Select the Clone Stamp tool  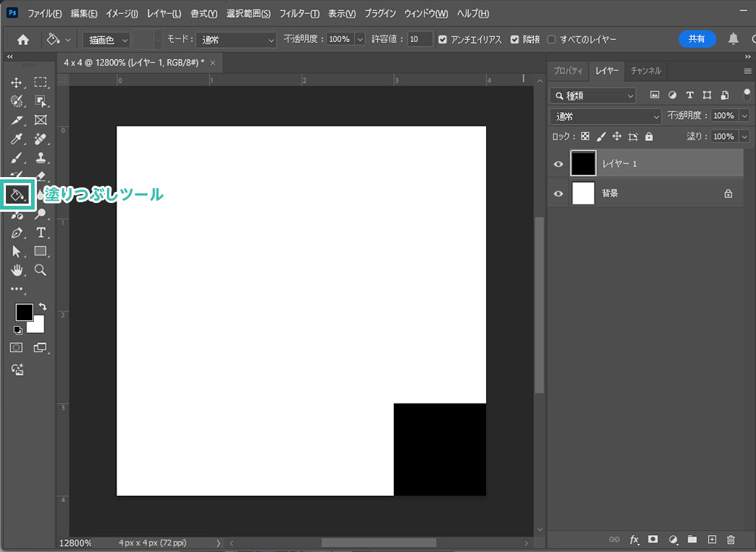pyautogui.click(x=41, y=158)
